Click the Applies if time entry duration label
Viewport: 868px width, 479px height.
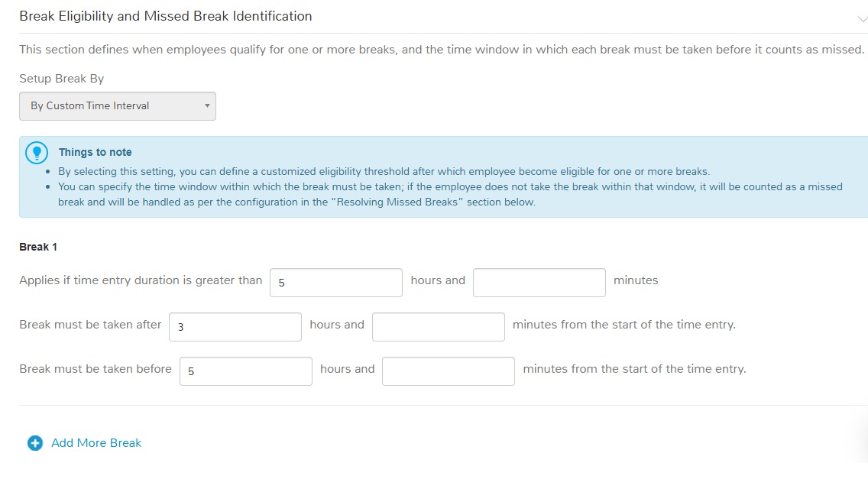coord(141,280)
